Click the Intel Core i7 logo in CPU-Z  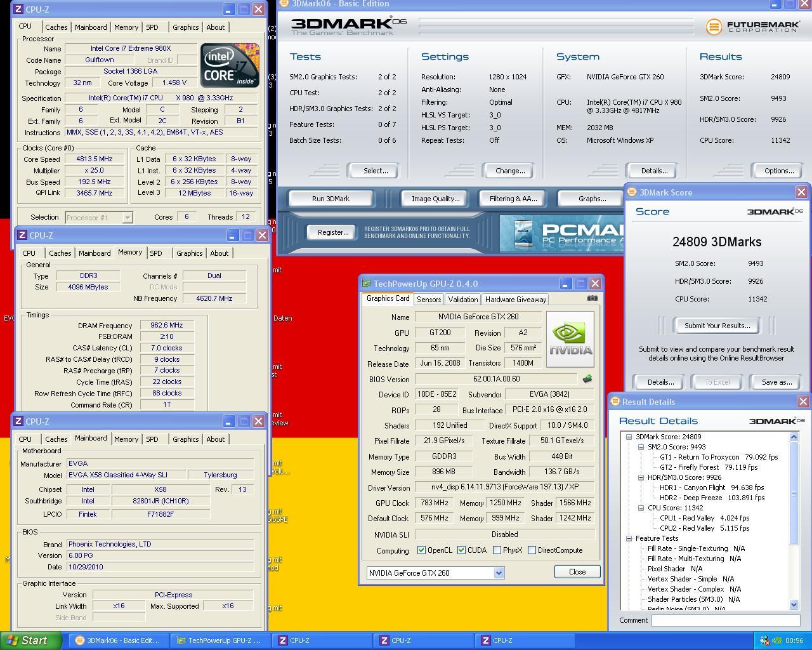pyautogui.click(x=230, y=65)
